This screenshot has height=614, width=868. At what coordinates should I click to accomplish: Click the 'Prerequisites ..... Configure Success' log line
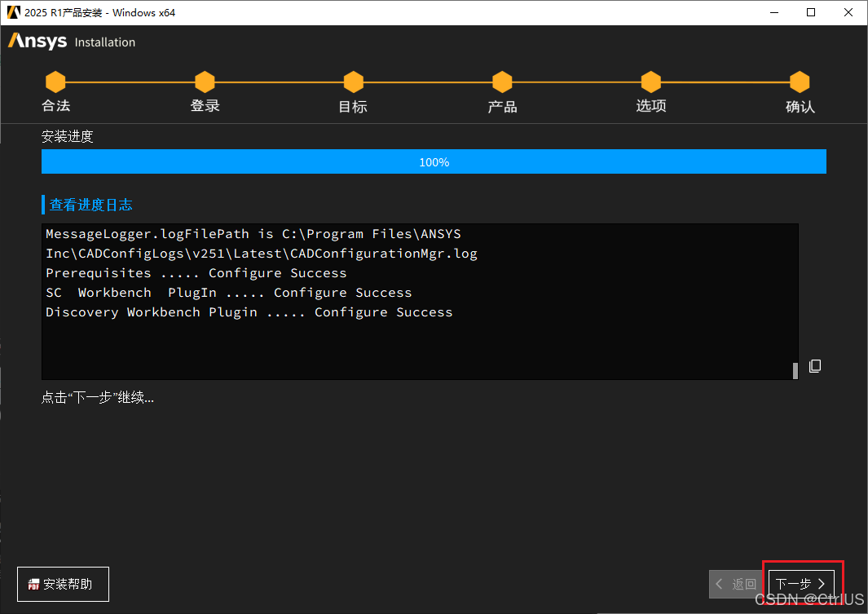pos(196,273)
